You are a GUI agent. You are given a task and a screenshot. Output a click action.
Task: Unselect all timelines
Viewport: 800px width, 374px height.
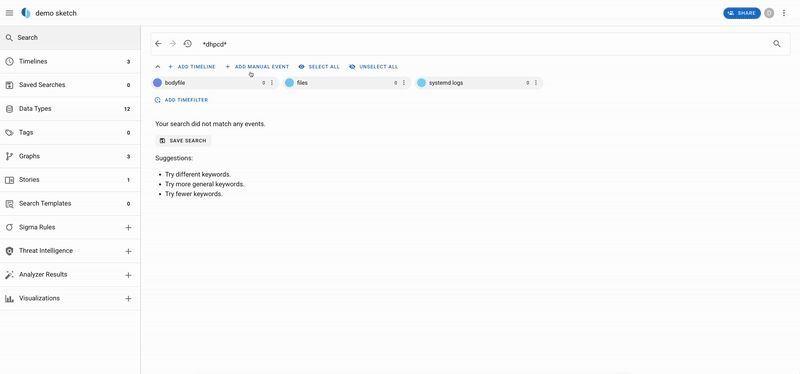click(x=373, y=67)
